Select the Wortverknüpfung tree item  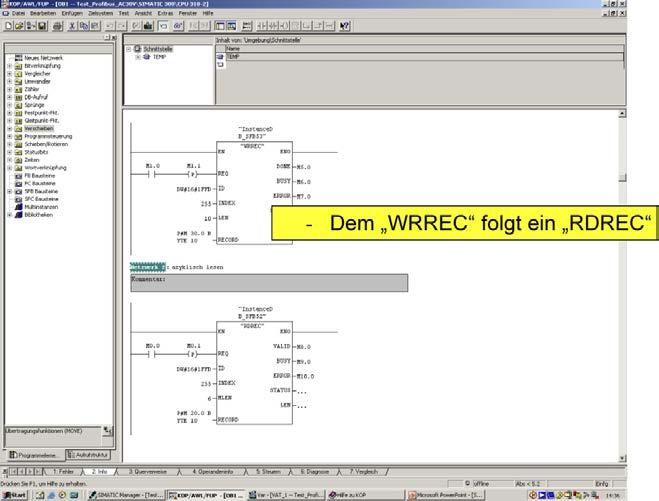[x=45, y=168]
